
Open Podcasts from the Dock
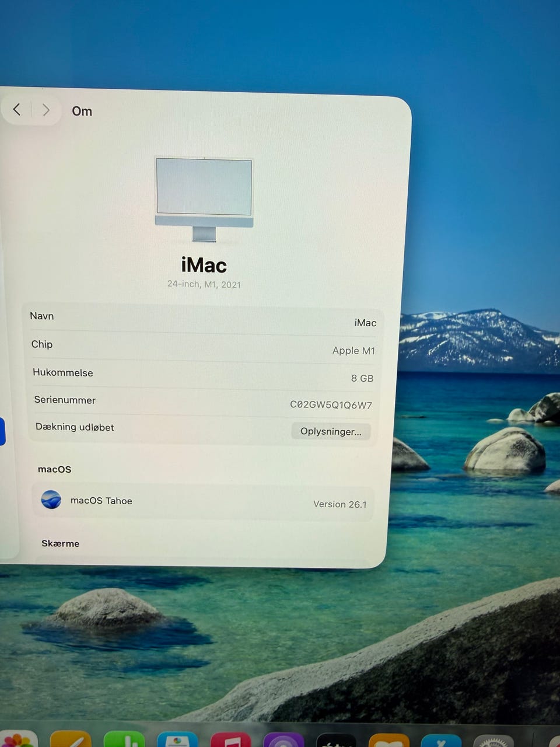pos(283,739)
